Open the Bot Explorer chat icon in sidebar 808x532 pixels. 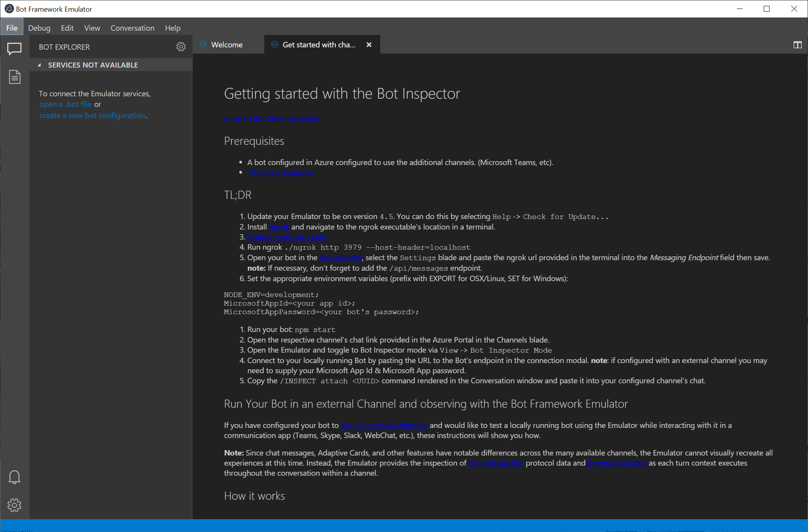click(x=14, y=49)
